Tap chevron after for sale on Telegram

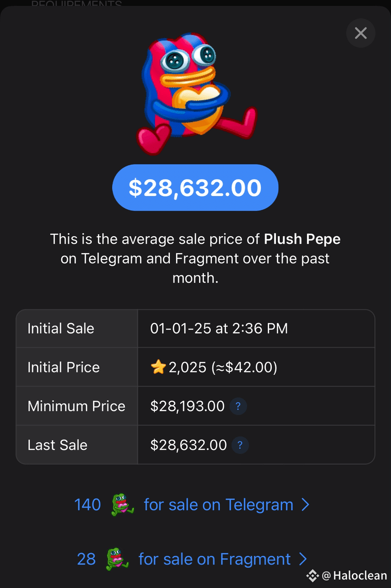tap(305, 505)
